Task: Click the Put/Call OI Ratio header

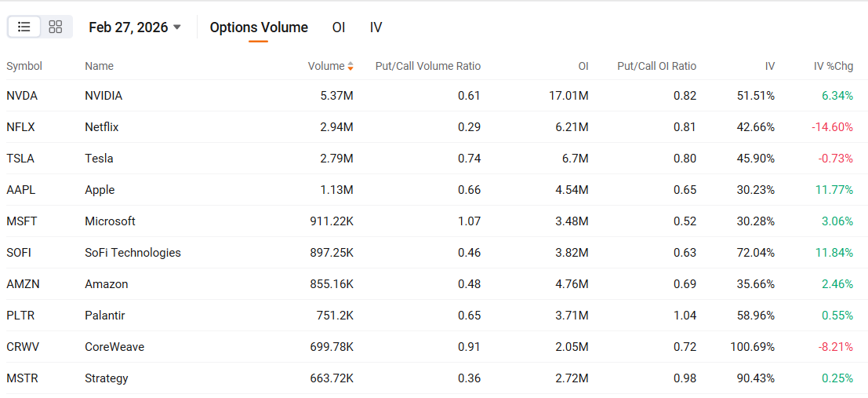Action: tap(656, 66)
